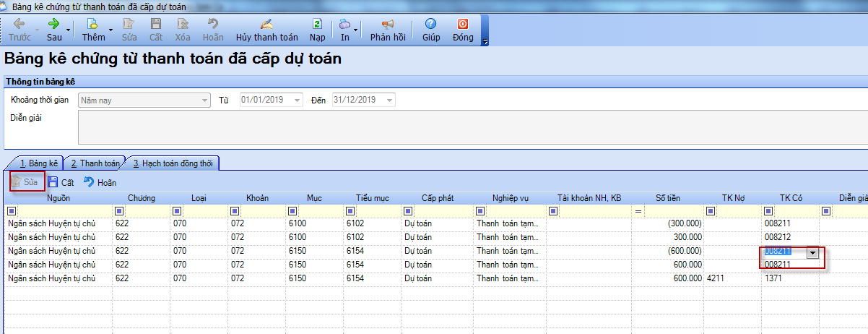This screenshot has height=334, width=868.
Task: Click the Sửa button in tab toolbar
Action: [x=24, y=182]
